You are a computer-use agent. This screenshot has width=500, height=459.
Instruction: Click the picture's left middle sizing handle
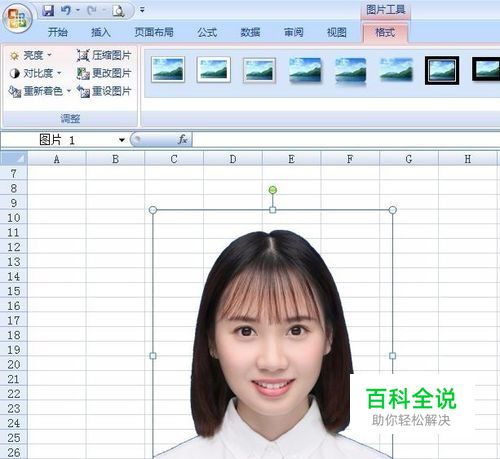pos(153,356)
